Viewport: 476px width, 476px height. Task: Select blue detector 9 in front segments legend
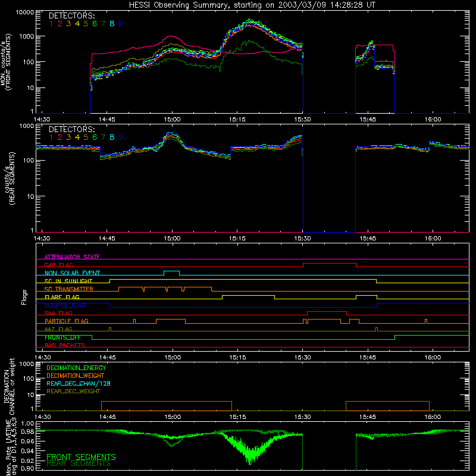point(121,24)
